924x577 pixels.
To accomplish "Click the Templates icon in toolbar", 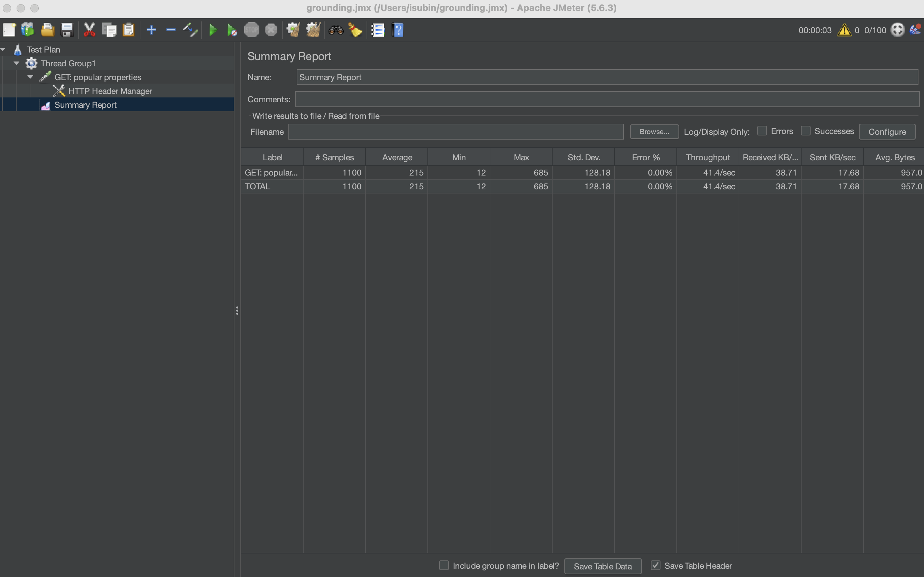I will [27, 30].
